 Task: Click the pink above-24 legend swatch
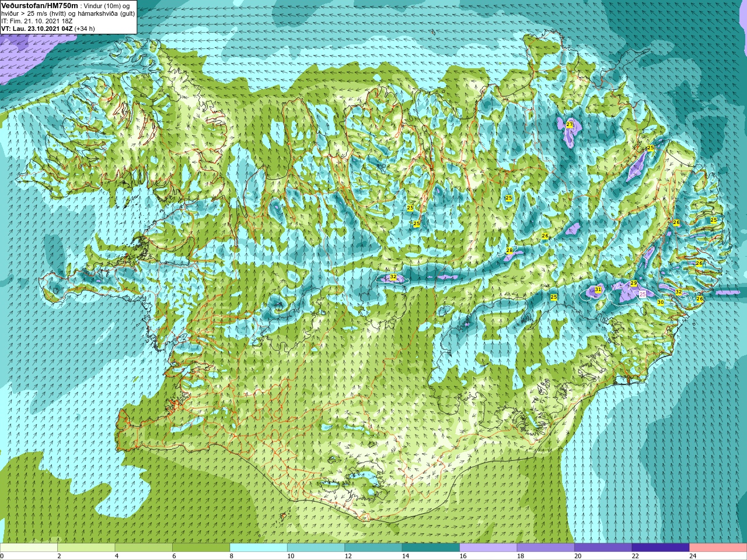(x=718, y=547)
